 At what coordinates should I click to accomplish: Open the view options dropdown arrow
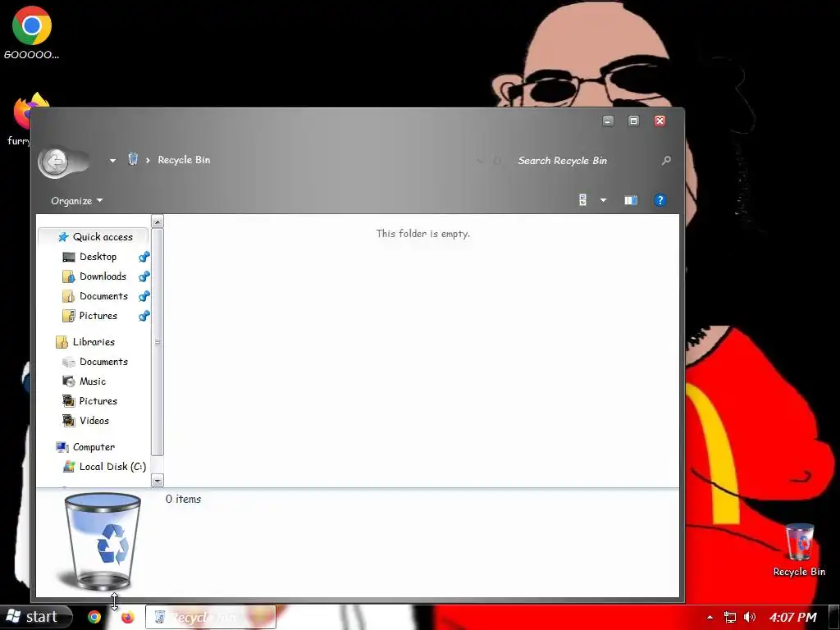pyautogui.click(x=603, y=200)
